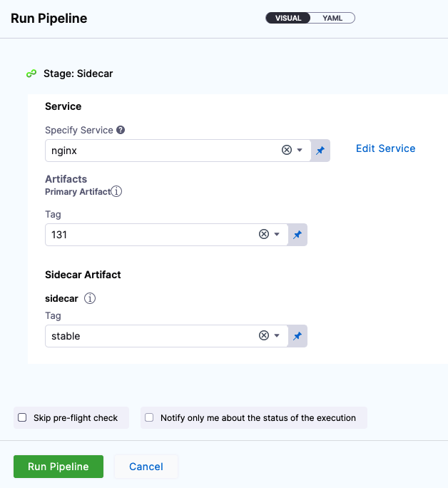
Task: Click the Specify Service help icon
Action: [121, 130]
